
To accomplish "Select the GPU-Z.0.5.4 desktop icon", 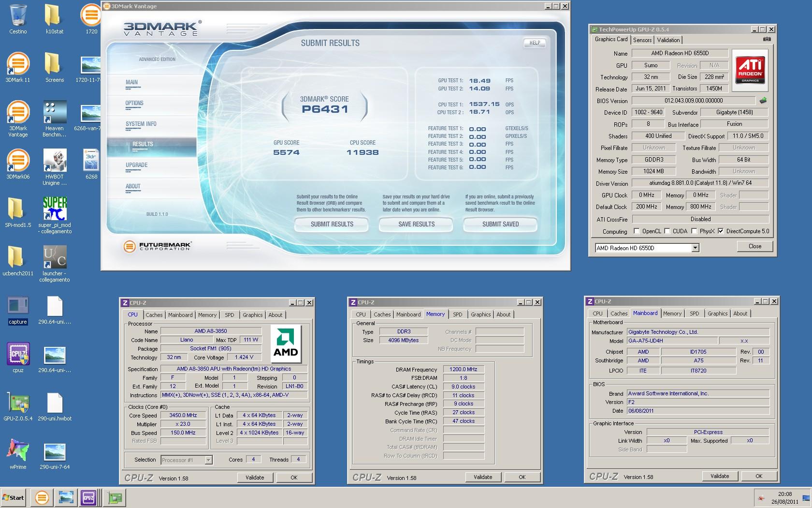I will 18,406.
